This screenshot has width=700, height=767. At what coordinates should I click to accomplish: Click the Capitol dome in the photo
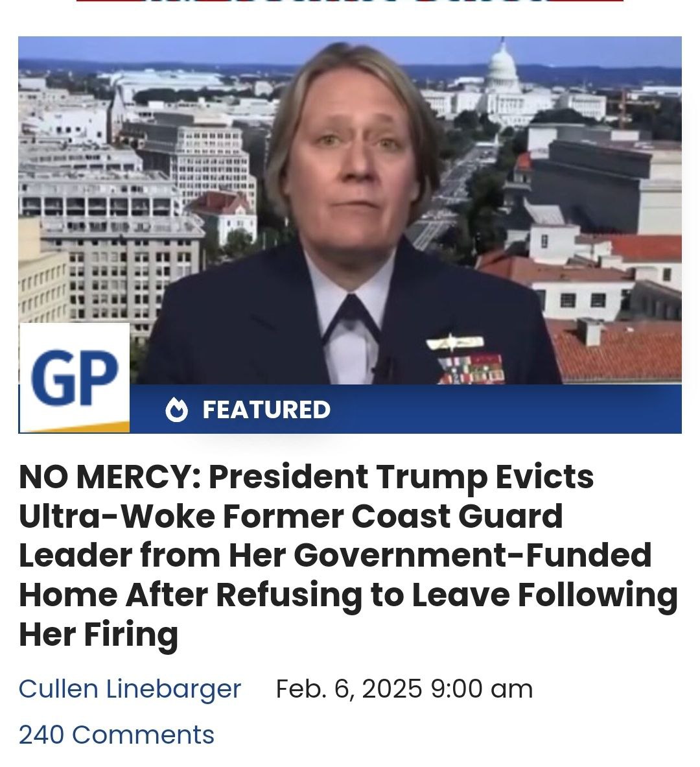[503, 67]
